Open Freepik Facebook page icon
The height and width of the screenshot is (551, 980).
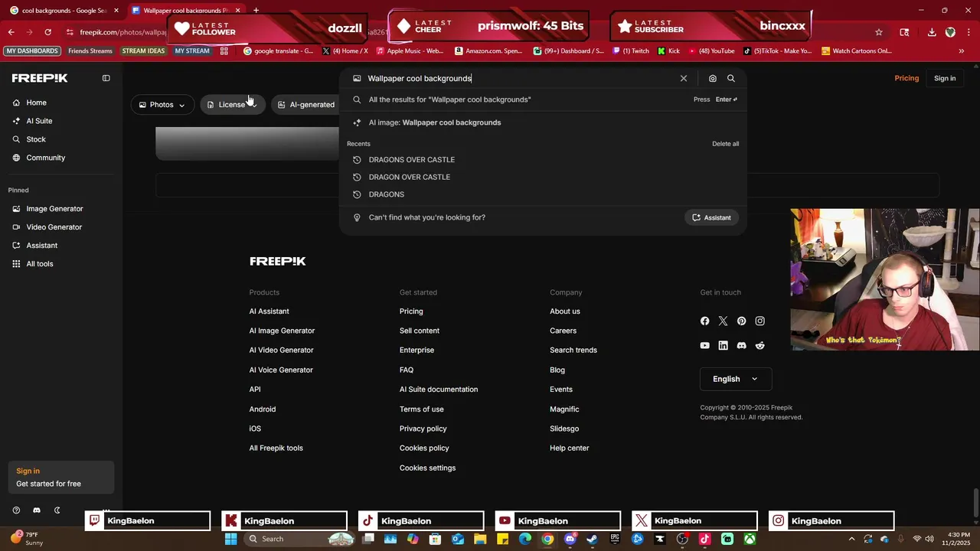coord(704,321)
